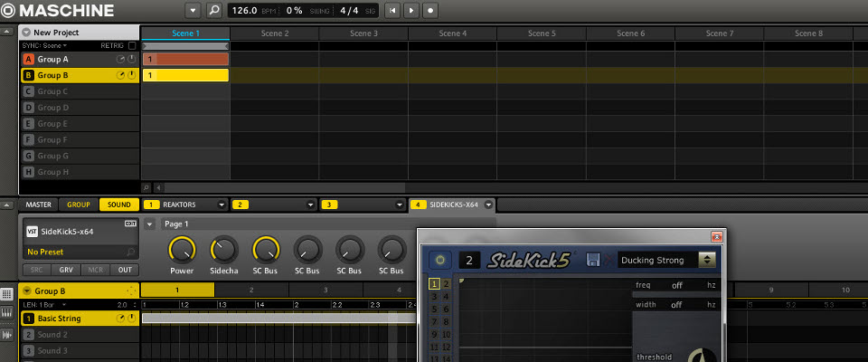Click the B icon of Group B

coord(28,75)
